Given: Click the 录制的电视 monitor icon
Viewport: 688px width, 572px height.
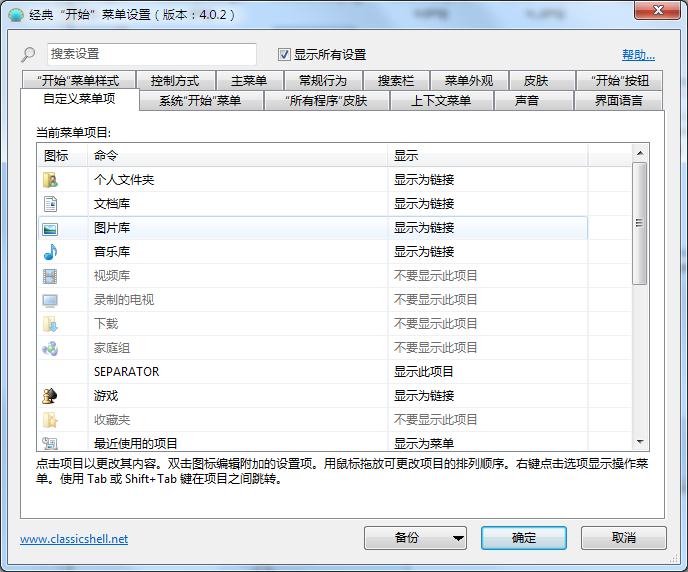Looking at the screenshot, I should point(50,300).
